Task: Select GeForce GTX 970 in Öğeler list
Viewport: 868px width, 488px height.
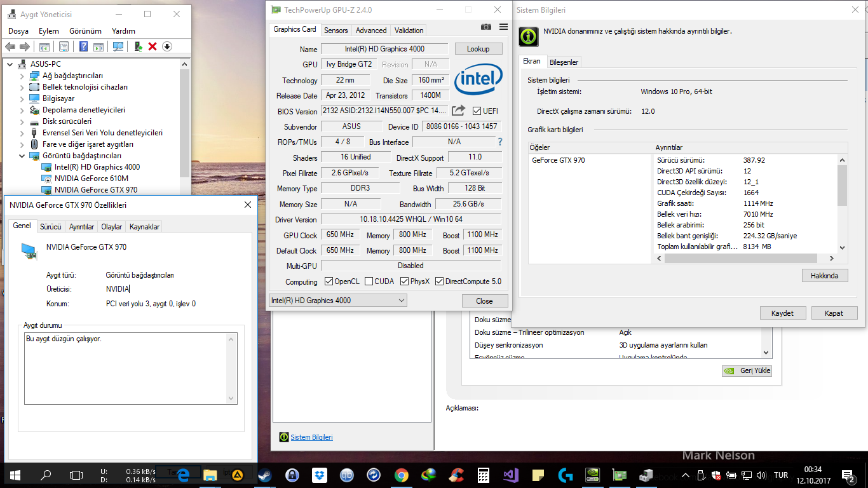Action: 558,160
